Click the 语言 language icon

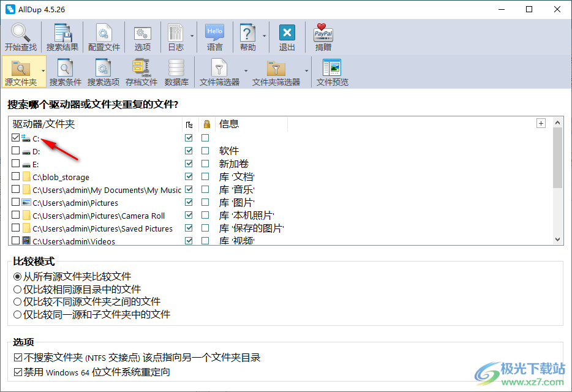click(214, 37)
